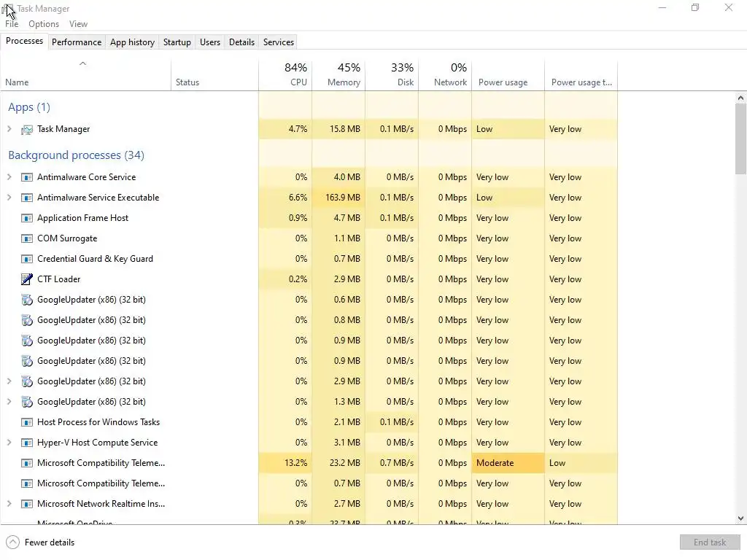Click the Hyper-V Host Compute Service icon
This screenshot has width=747, height=560.
(27, 443)
